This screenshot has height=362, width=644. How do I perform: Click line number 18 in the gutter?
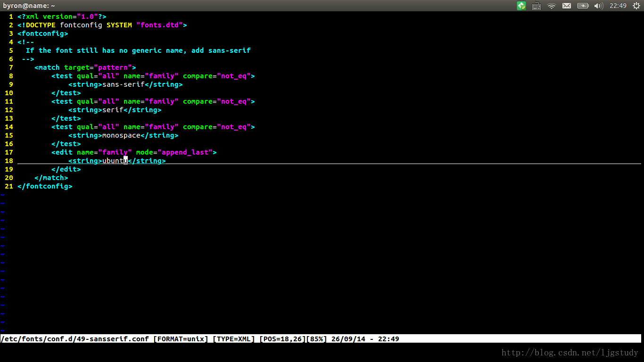tap(9, 161)
